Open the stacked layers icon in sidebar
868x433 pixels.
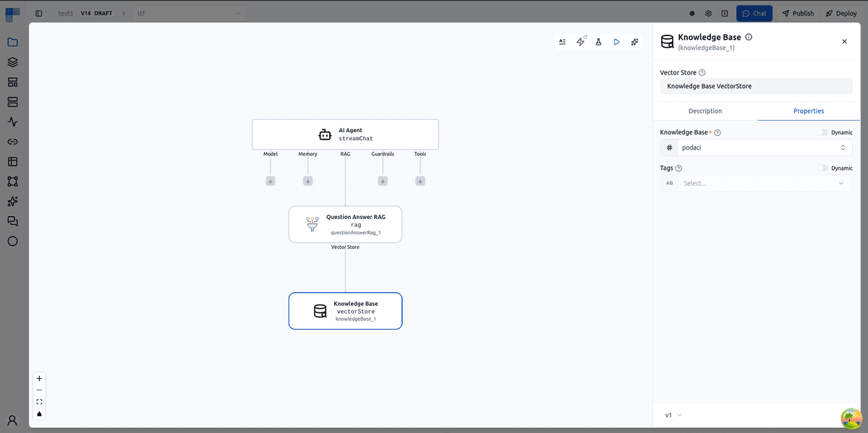pyautogui.click(x=12, y=62)
